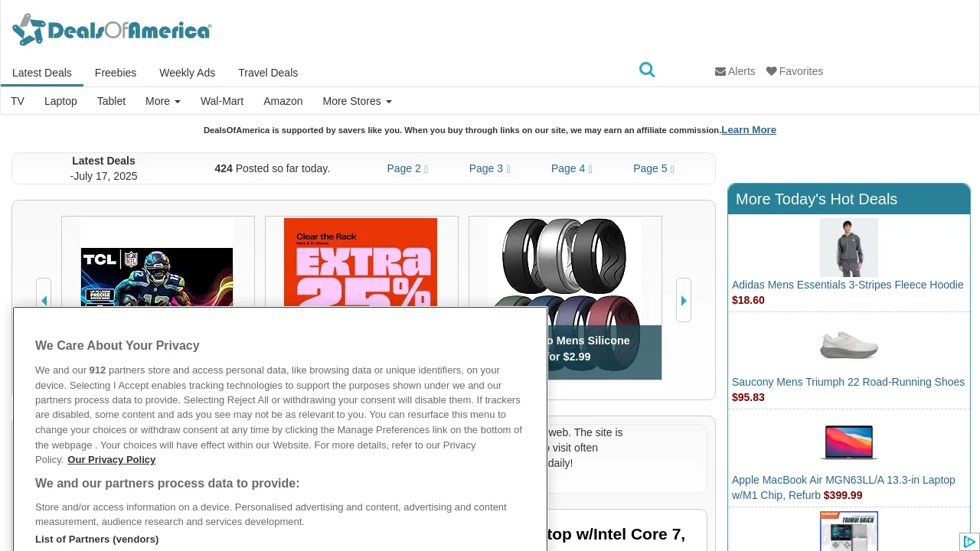Click the $95.83 Saucony price
This screenshot has height=551, width=980.
click(x=748, y=397)
